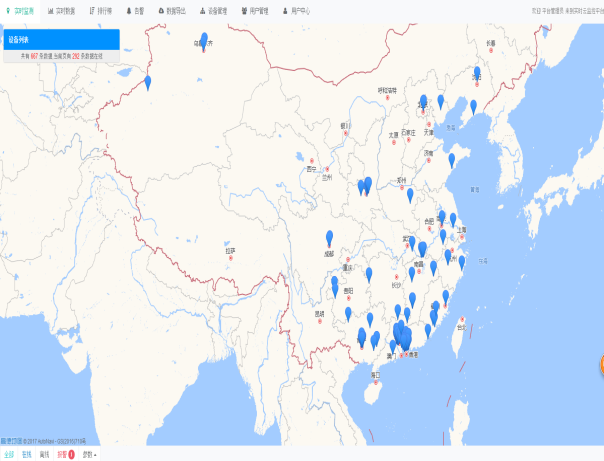Go to the 告警 alarm page
Screen dimensions: 604x461
tap(136, 10)
